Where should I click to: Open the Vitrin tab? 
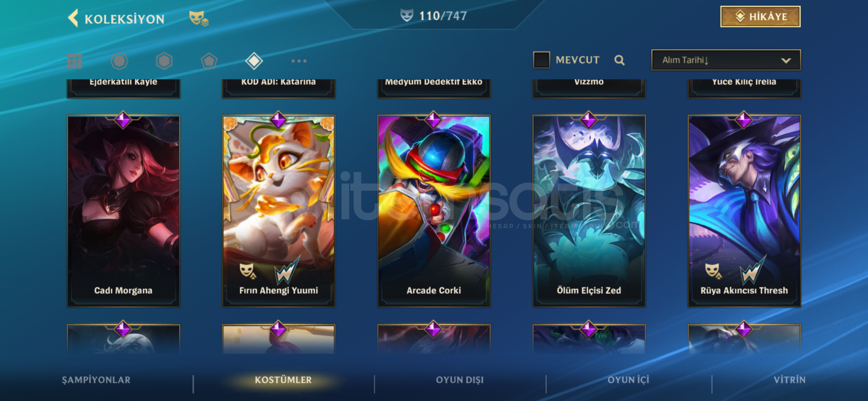pyautogui.click(x=790, y=380)
